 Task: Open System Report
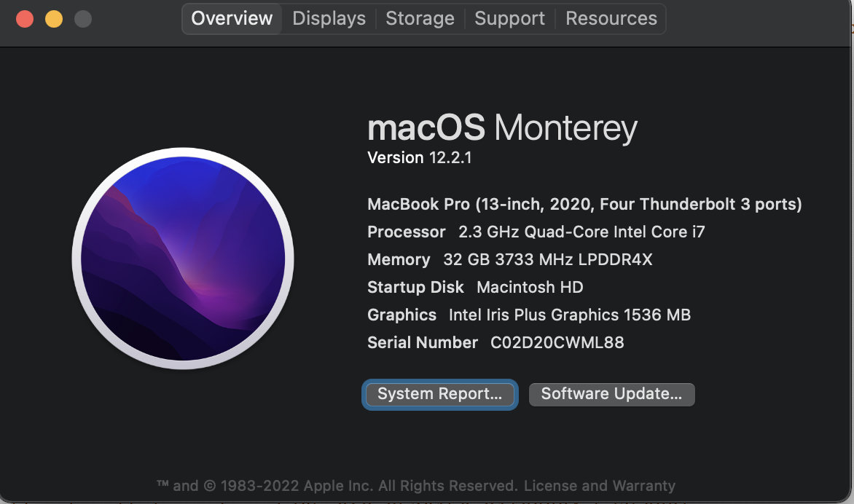point(439,394)
